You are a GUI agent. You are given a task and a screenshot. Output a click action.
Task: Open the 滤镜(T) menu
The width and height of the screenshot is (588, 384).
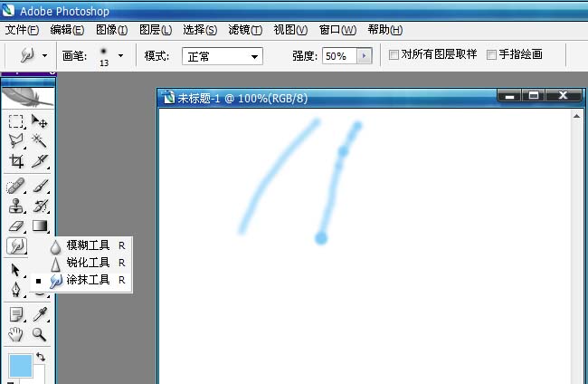click(x=245, y=30)
